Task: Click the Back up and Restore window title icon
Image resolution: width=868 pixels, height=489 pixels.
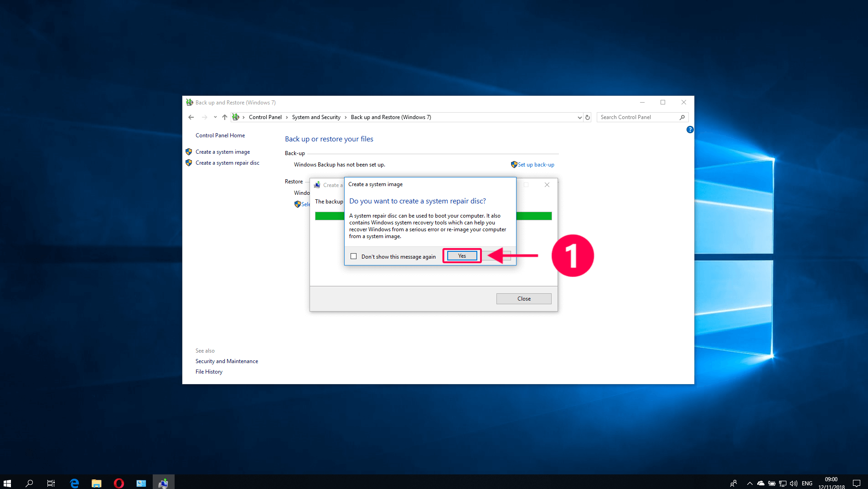Action: 190,103
